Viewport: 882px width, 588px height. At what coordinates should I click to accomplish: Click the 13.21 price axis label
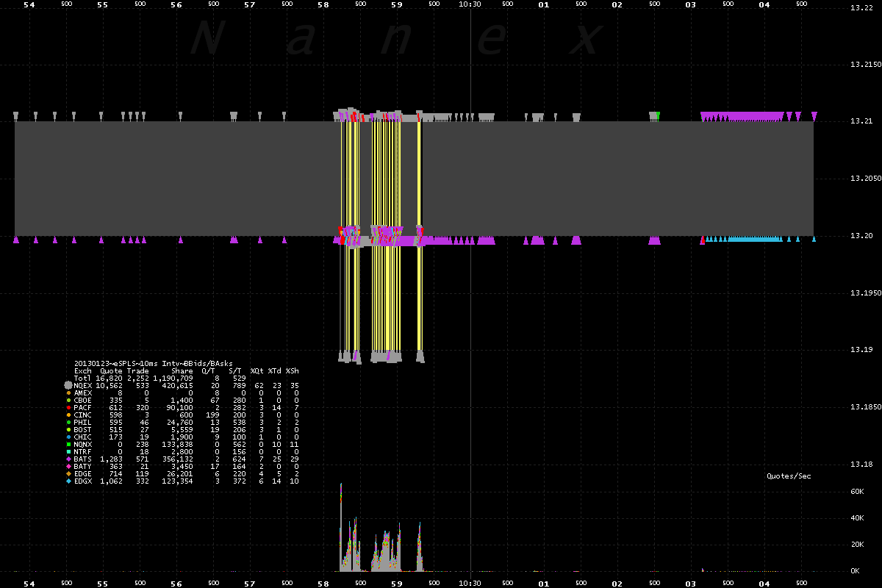pyautogui.click(x=860, y=121)
